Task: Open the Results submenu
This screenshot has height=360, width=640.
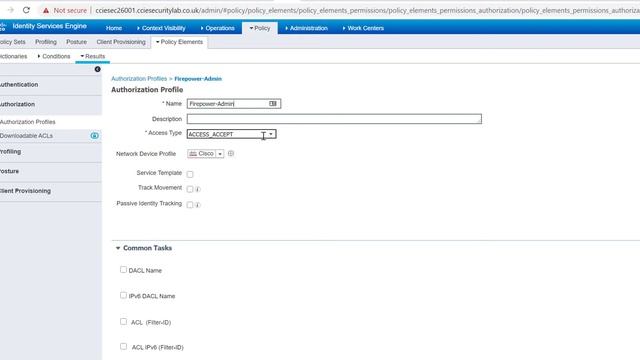Action: pyautogui.click(x=93, y=56)
